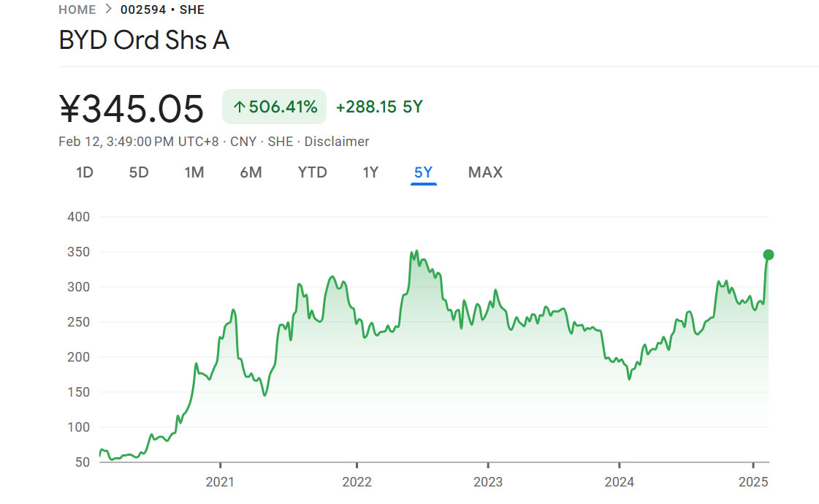Switch chart to the 1M range
Image resolution: width=819 pixels, height=504 pixels.
194,172
